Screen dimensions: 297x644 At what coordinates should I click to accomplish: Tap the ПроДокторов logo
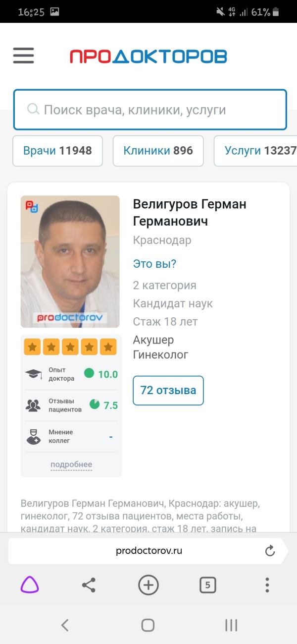(148, 56)
